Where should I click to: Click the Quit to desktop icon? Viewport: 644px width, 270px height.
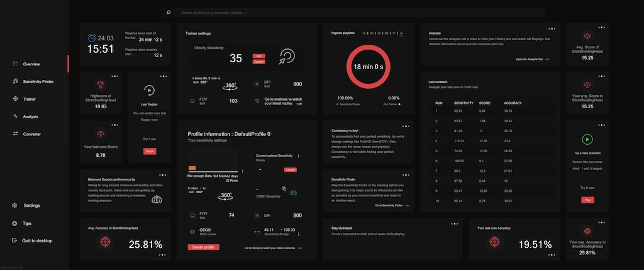tap(15, 240)
